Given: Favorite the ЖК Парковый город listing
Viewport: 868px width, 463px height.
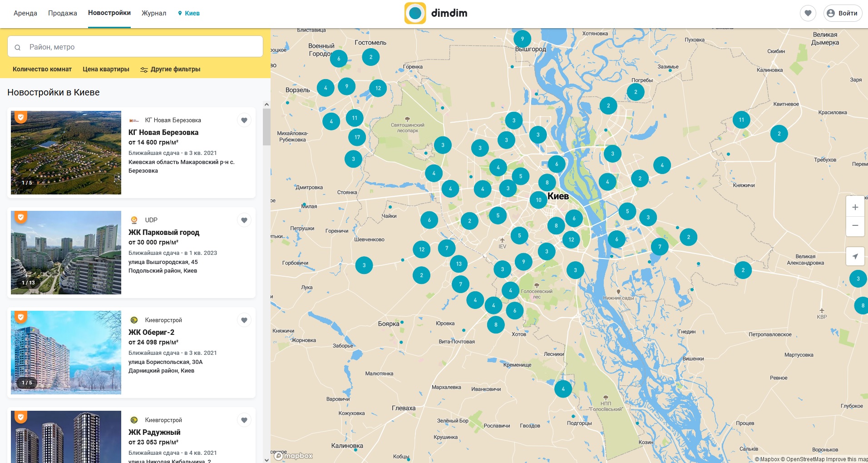Looking at the screenshot, I should (x=244, y=220).
